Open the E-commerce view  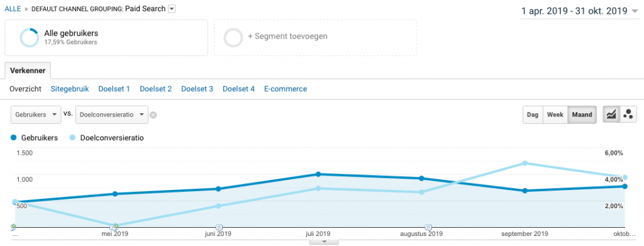click(x=286, y=89)
